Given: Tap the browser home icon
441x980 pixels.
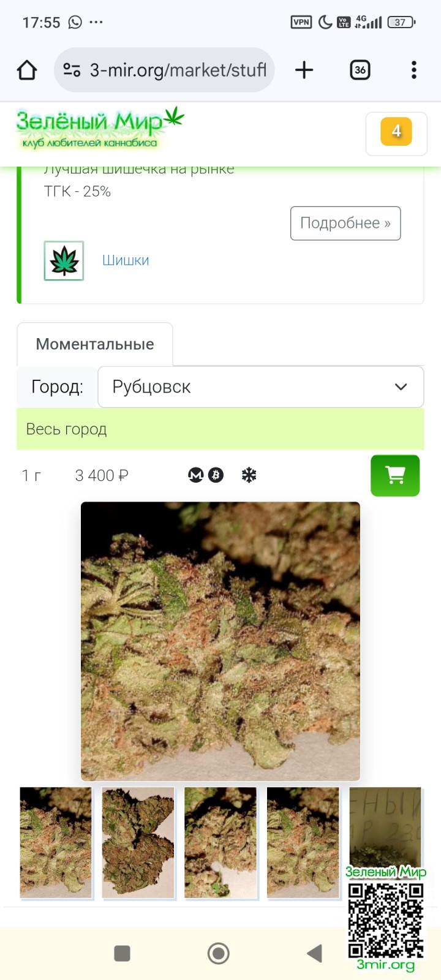Looking at the screenshot, I should point(27,70).
